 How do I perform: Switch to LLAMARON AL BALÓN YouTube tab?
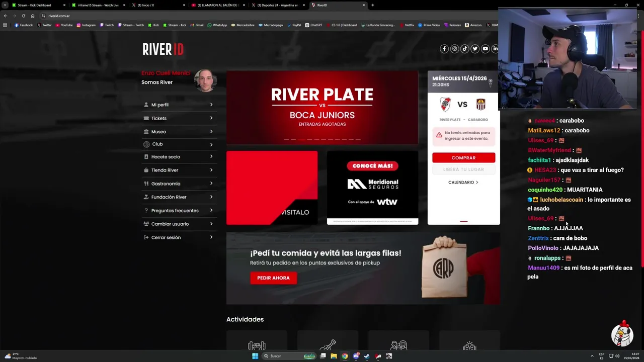tap(218, 5)
